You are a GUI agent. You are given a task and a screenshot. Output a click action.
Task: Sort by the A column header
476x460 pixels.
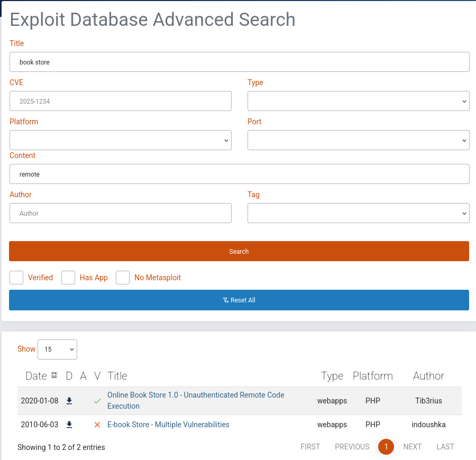[83, 375]
